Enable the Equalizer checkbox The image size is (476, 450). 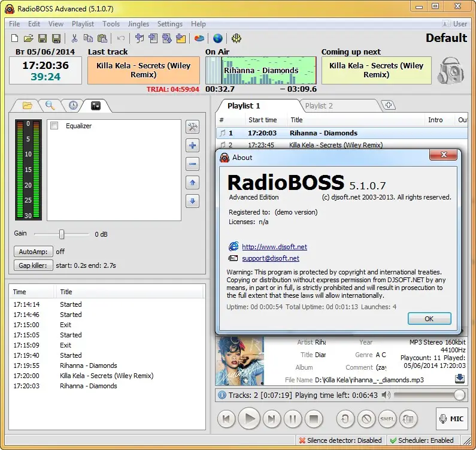(x=54, y=126)
